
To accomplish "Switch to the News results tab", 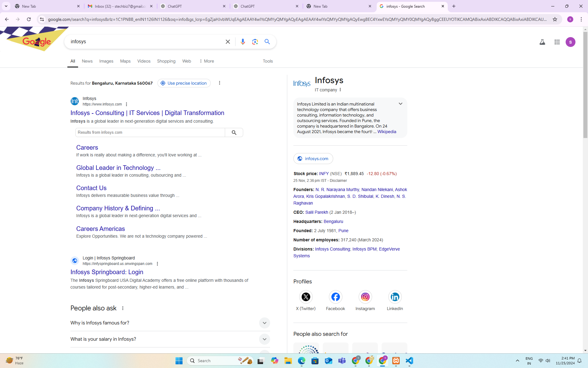I will pos(87,61).
